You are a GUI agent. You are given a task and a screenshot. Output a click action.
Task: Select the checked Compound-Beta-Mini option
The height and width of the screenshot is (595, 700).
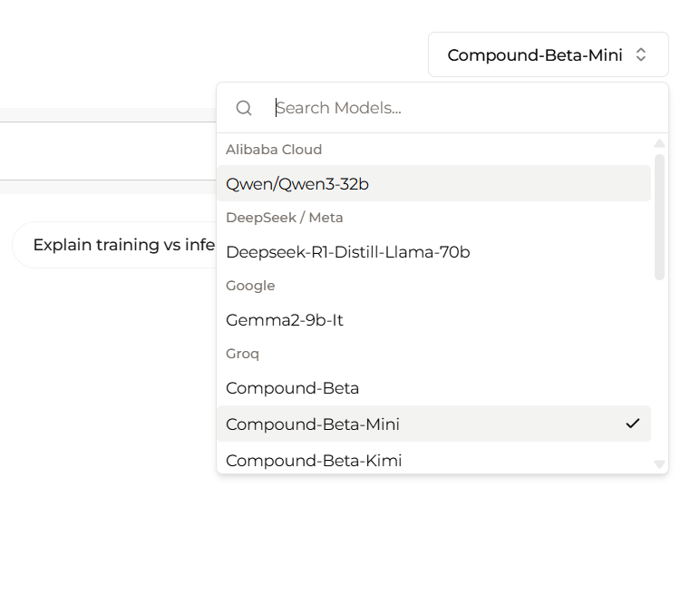pyautogui.click(x=433, y=424)
